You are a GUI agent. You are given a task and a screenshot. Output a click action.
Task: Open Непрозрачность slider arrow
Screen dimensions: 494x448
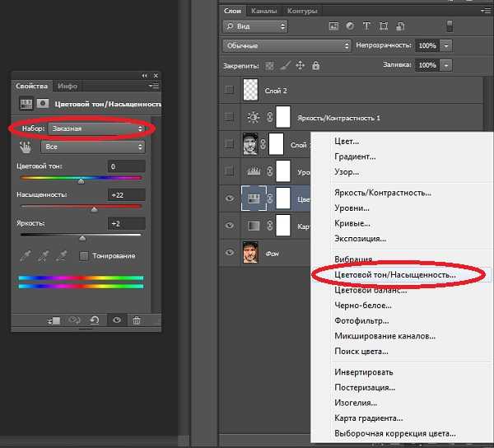446,45
